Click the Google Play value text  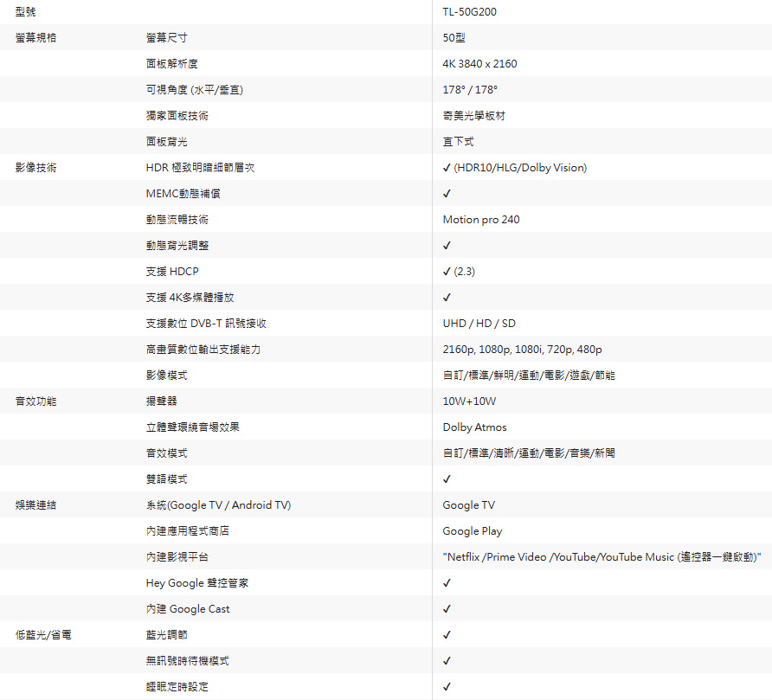tap(472, 531)
